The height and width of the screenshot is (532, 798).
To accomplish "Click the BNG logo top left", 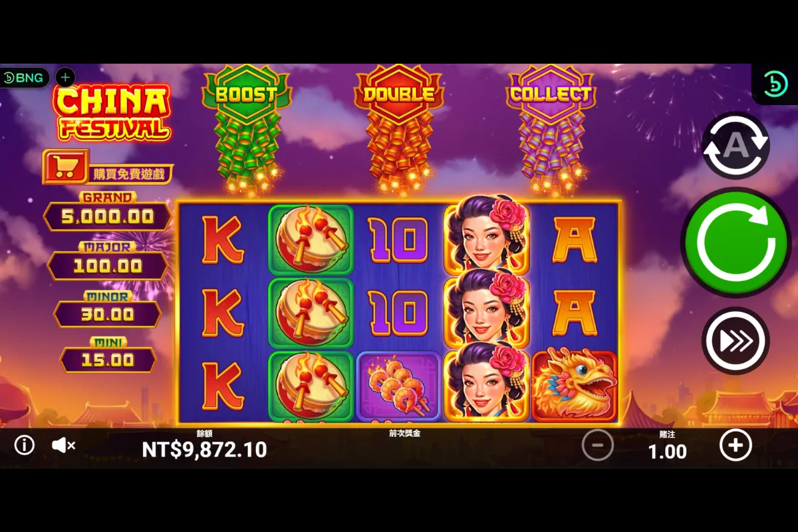I will [x=23, y=78].
